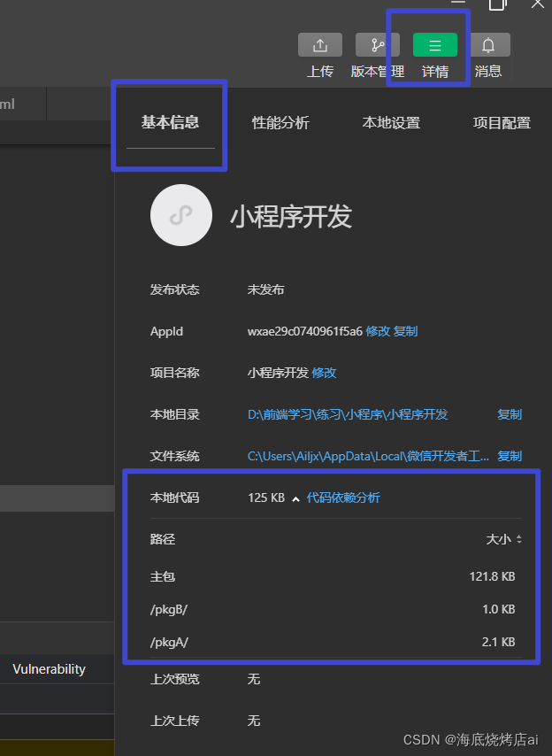Click the 1.0 KB size value

[x=499, y=609]
